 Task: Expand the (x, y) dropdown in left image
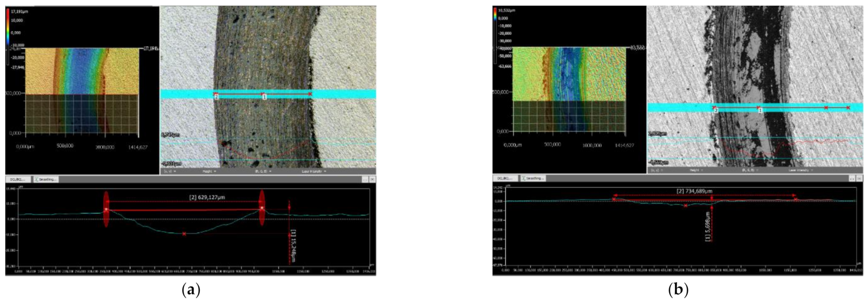tap(170, 171)
